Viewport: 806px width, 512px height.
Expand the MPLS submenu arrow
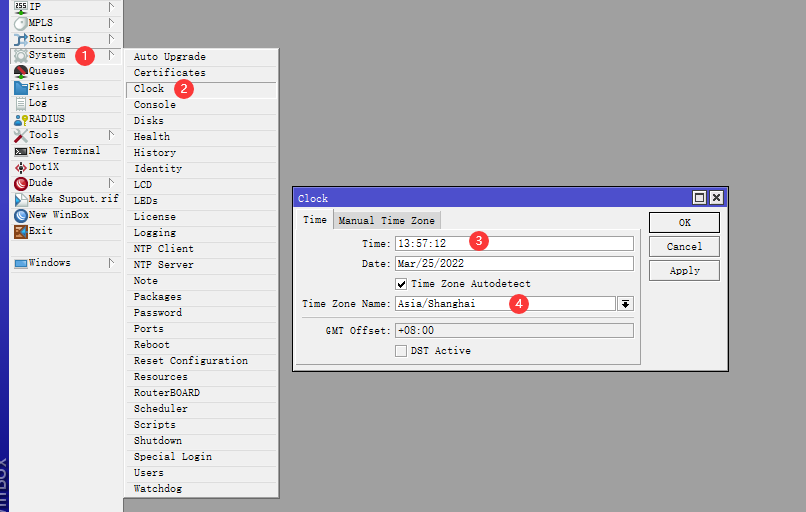point(111,23)
